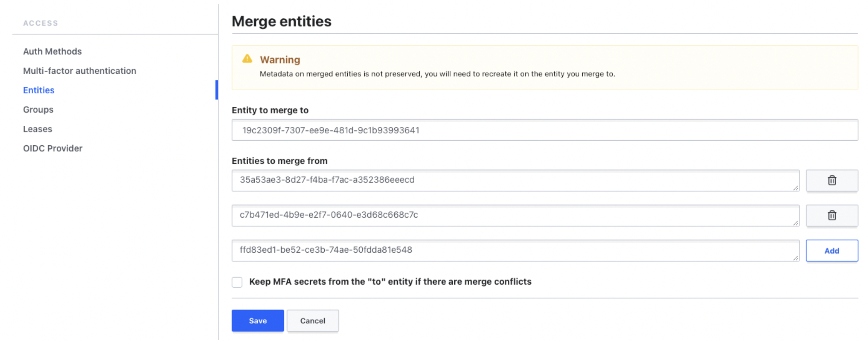
Task: Select Entities in the sidebar
Action: coord(39,90)
